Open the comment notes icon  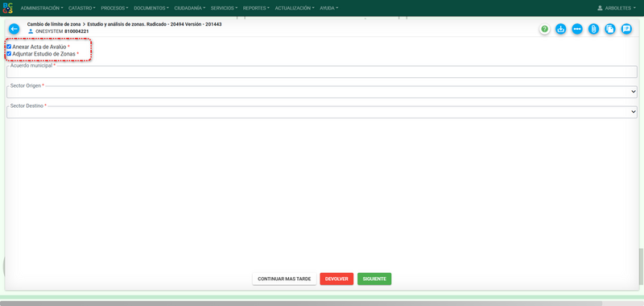tap(626, 29)
